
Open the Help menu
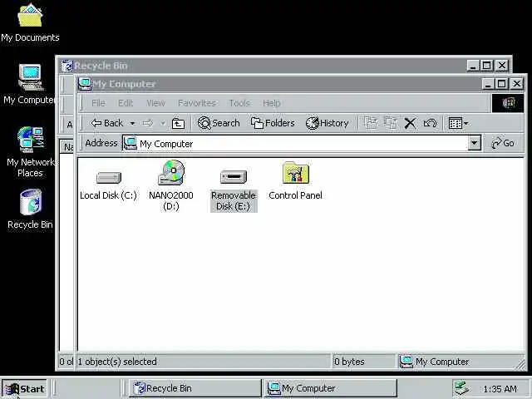(x=272, y=103)
